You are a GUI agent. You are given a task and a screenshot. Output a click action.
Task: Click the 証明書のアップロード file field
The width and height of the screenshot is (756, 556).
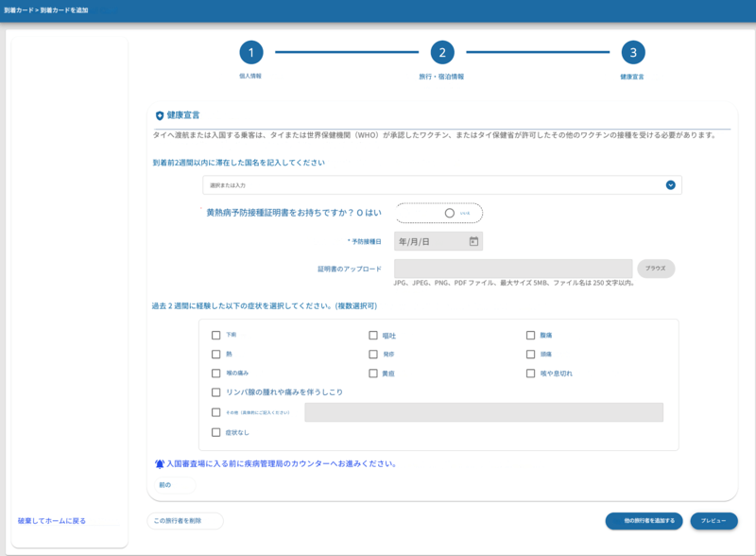click(x=513, y=269)
